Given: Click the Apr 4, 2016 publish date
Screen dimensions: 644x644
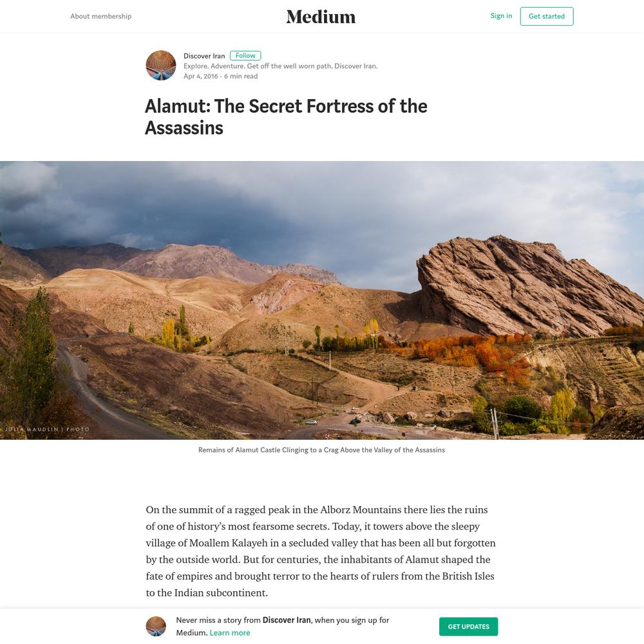Looking at the screenshot, I should point(200,76).
